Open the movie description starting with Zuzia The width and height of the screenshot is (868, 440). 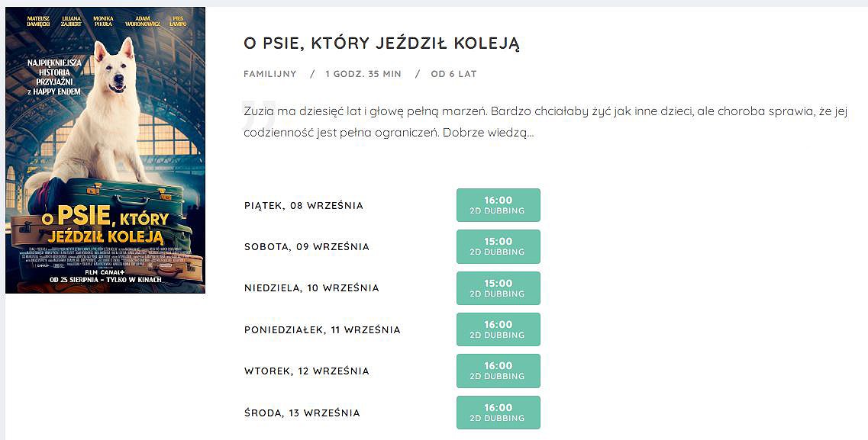tap(546, 122)
